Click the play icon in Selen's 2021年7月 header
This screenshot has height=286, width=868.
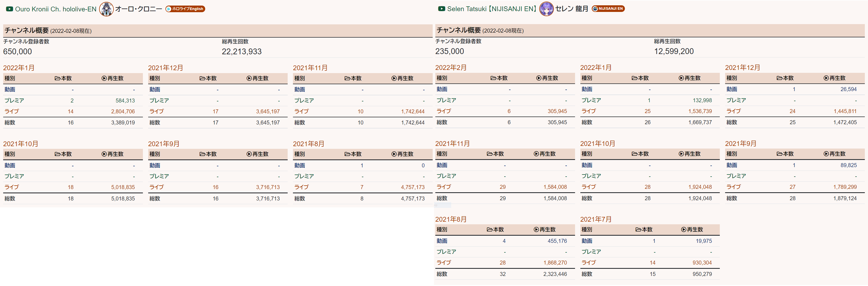pos(684,230)
